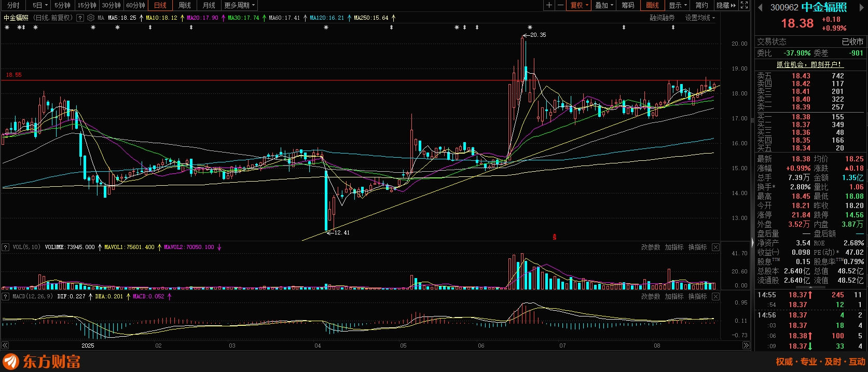Click 加指标 in VOL panel
This screenshot has width=868, height=372.
[674, 247]
